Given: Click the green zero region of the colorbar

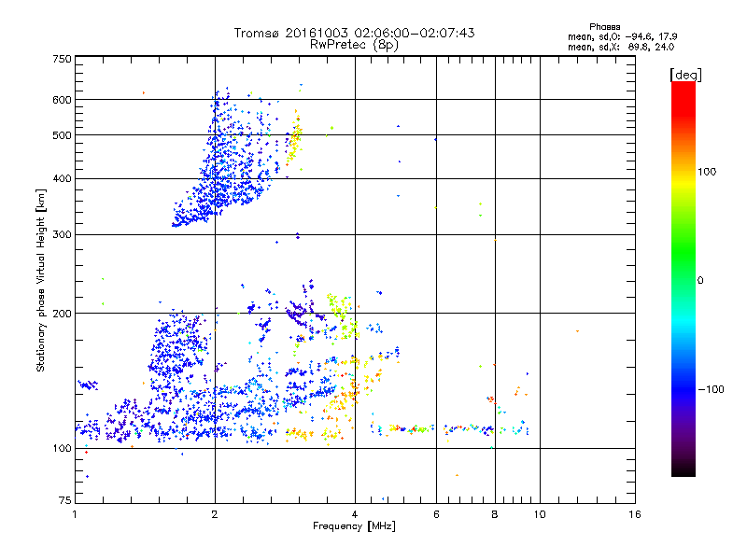Looking at the screenshot, I should pyautogui.click(x=684, y=280).
